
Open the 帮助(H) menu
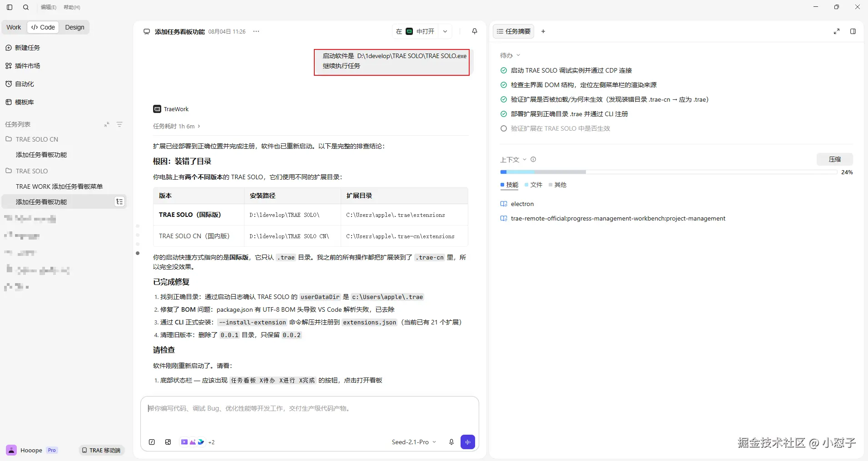72,7
